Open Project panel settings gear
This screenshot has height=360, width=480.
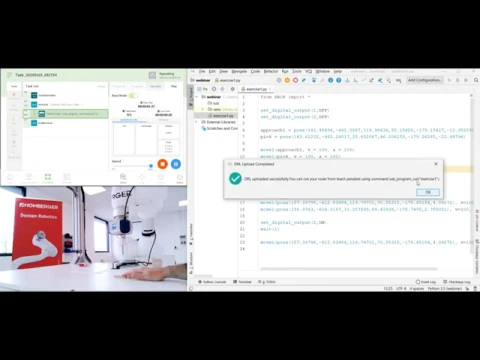coord(233,89)
